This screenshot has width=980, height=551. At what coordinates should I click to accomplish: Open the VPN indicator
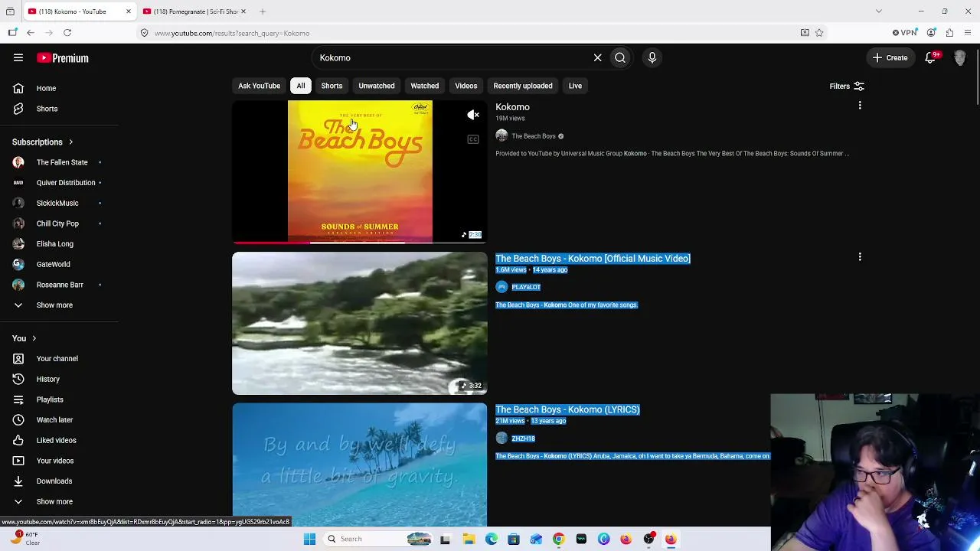pos(904,33)
